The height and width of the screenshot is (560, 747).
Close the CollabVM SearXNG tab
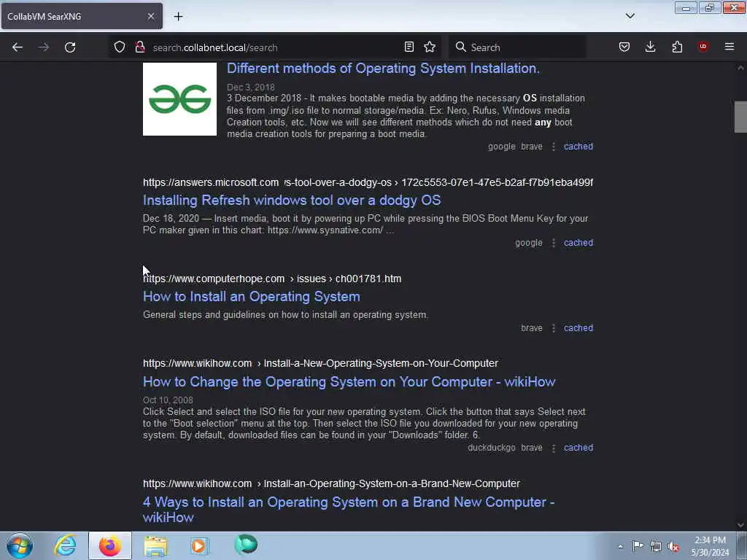(150, 16)
